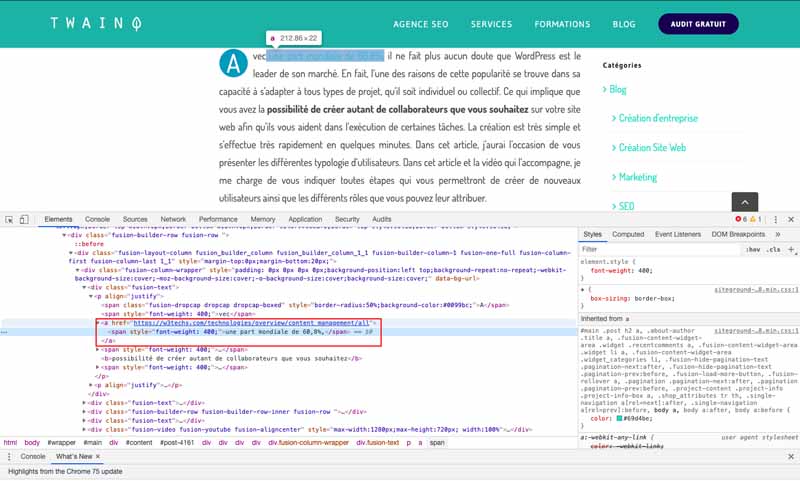Expand the fusion-video fusion-youtube div
800x481 pixels.
[84, 429]
